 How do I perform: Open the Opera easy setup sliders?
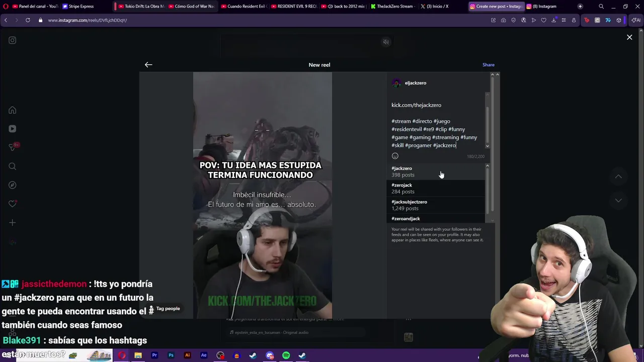tap(563, 20)
